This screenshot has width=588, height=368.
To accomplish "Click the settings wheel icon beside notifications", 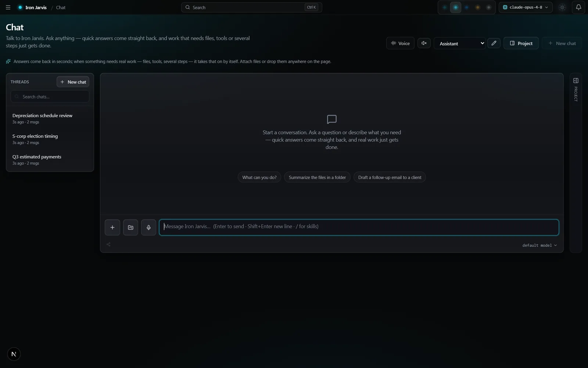I will (562, 7).
